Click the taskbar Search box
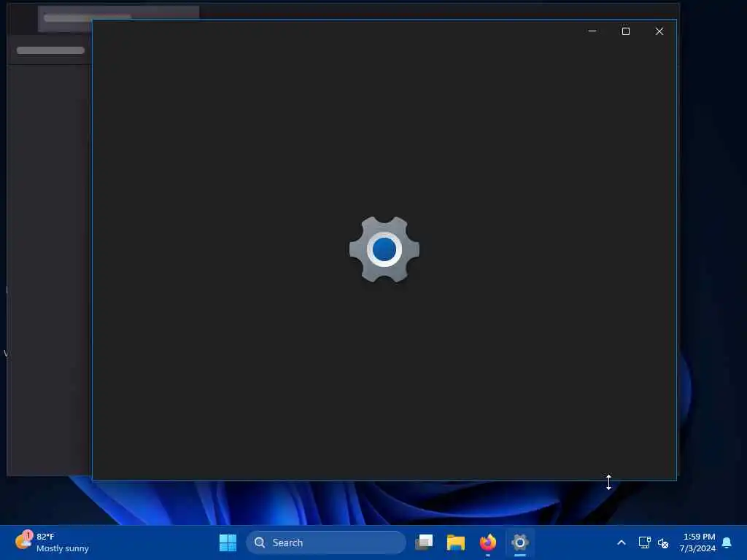Screen dimensions: 747x560 [x=326, y=542]
